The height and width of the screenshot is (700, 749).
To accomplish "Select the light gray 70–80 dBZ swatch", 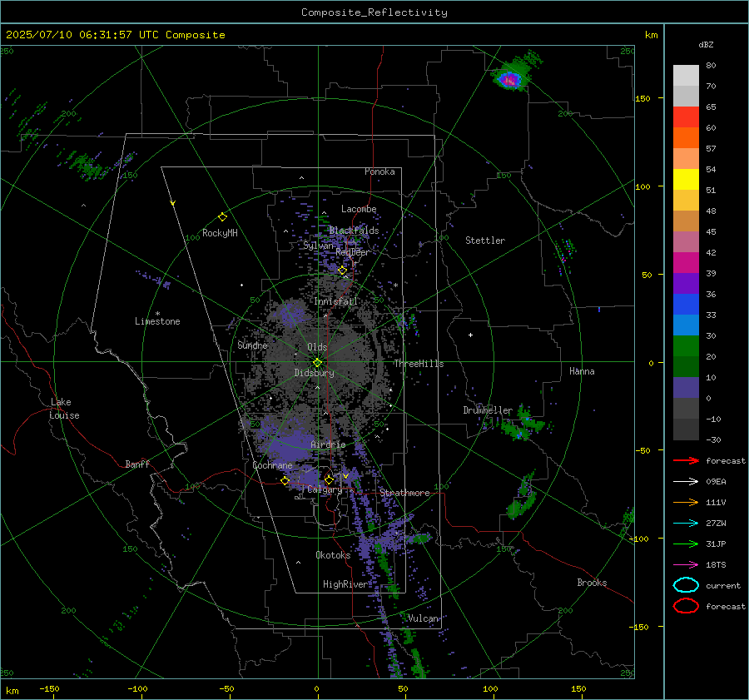I will tap(686, 76).
